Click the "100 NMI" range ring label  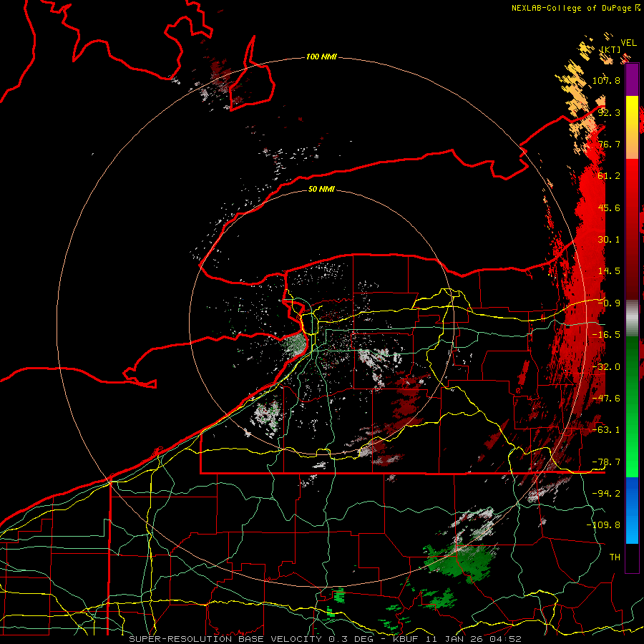321,57
